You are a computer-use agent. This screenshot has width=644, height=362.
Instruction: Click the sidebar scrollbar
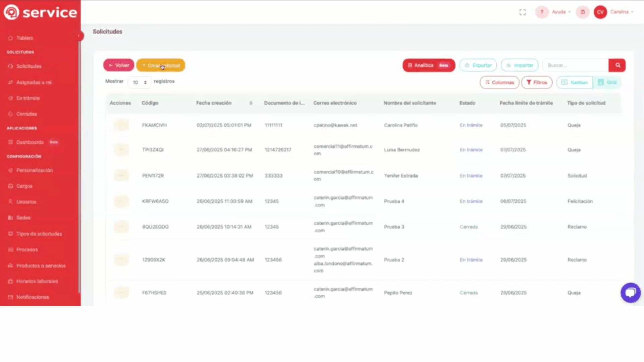79,168
